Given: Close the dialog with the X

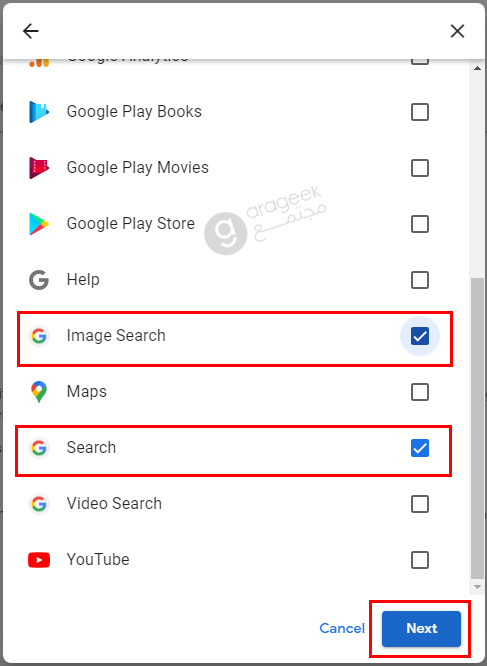Looking at the screenshot, I should 457,31.
